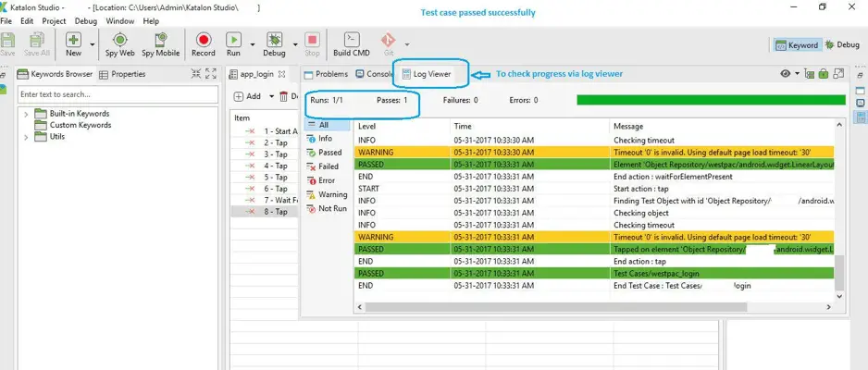Click the log horizontal scrollbar
Screen dimensions: 868x370
pyautogui.click(x=555, y=306)
